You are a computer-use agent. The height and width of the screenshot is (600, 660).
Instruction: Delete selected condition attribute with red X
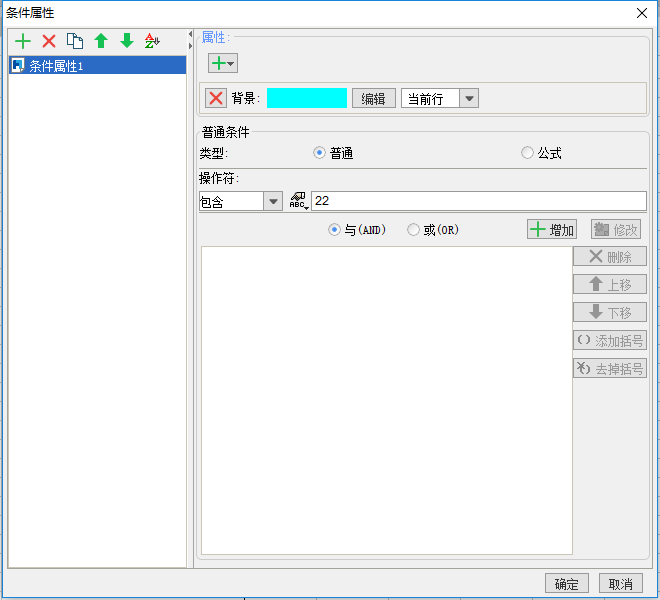click(49, 41)
